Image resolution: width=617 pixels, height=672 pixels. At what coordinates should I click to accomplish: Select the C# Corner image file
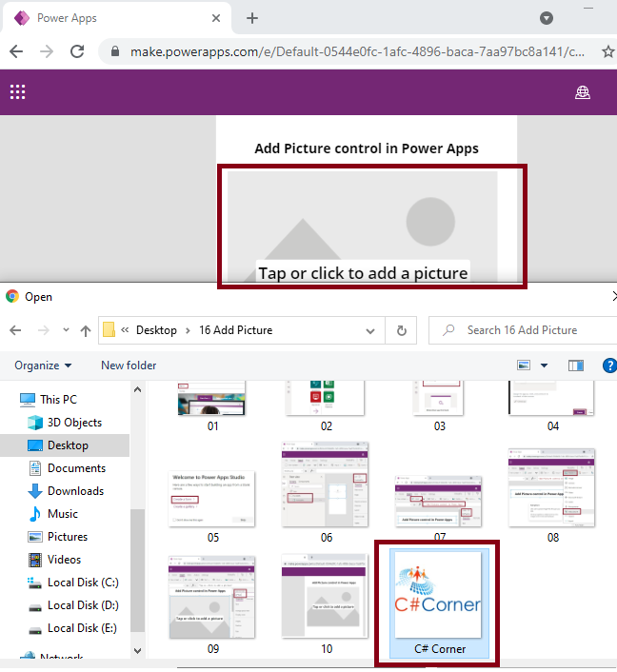(439, 603)
